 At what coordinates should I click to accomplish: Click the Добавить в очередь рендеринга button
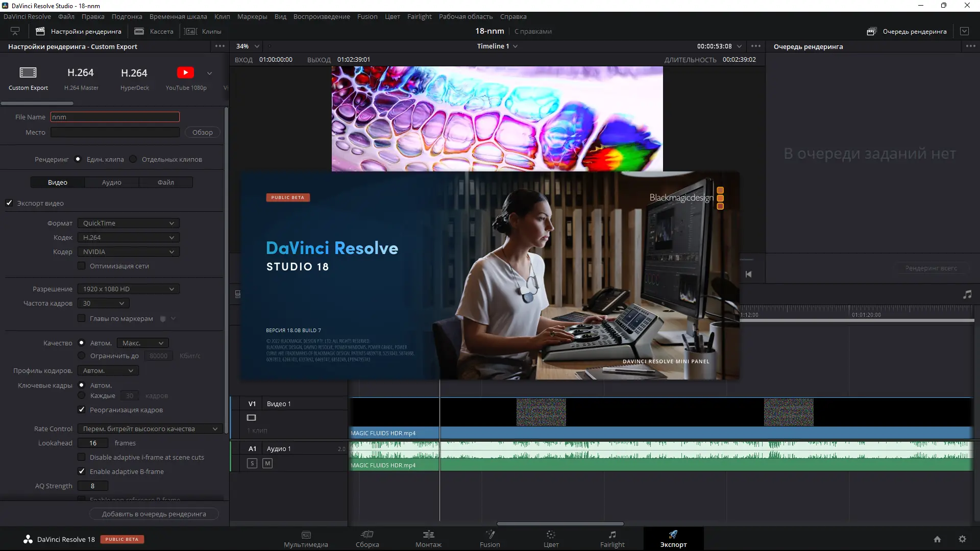(154, 514)
